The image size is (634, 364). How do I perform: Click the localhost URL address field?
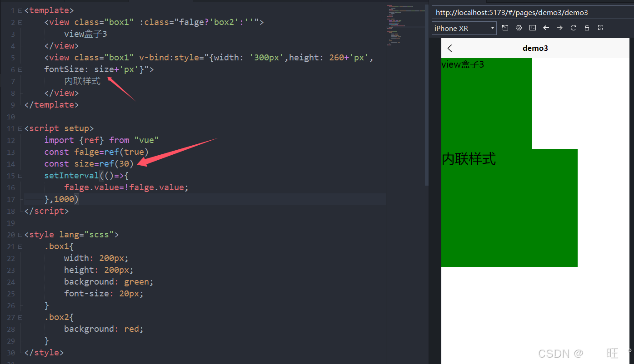pos(533,13)
